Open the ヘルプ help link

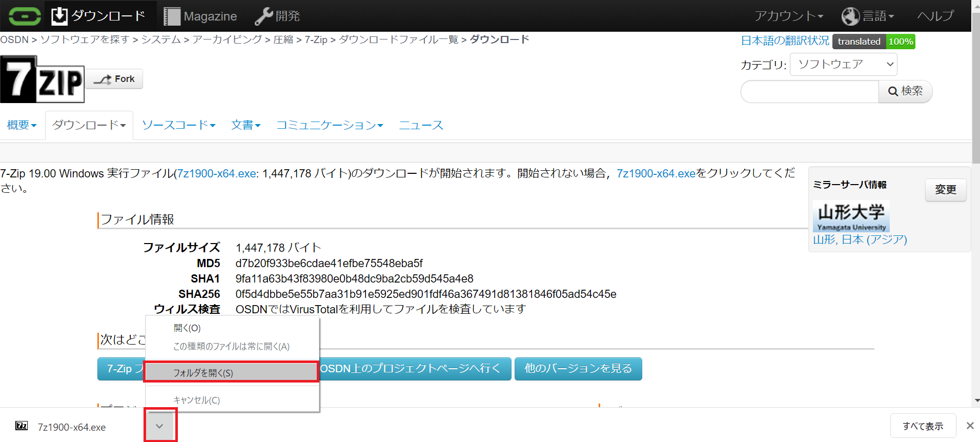pos(935,16)
